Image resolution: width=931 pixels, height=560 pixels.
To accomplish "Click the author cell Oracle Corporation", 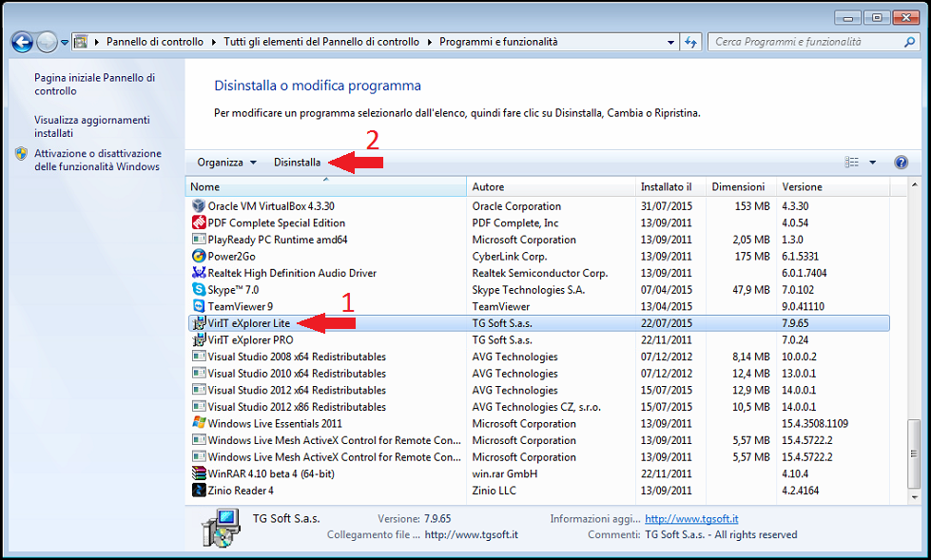I will pos(516,206).
